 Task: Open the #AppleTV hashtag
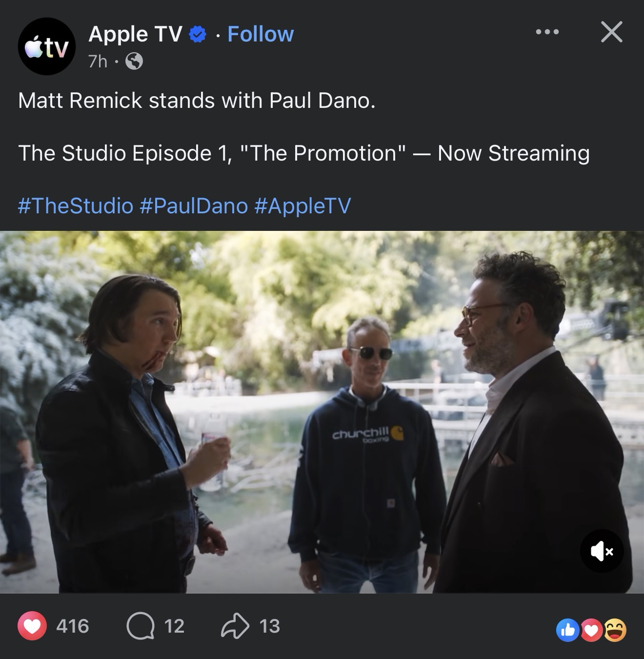click(302, 206)
